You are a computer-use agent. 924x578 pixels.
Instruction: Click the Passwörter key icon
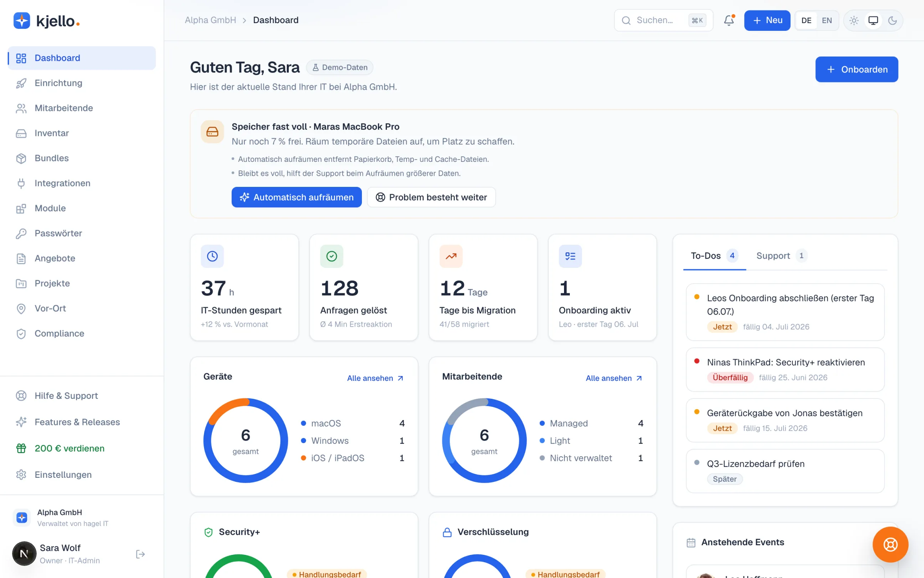[21, 234]
